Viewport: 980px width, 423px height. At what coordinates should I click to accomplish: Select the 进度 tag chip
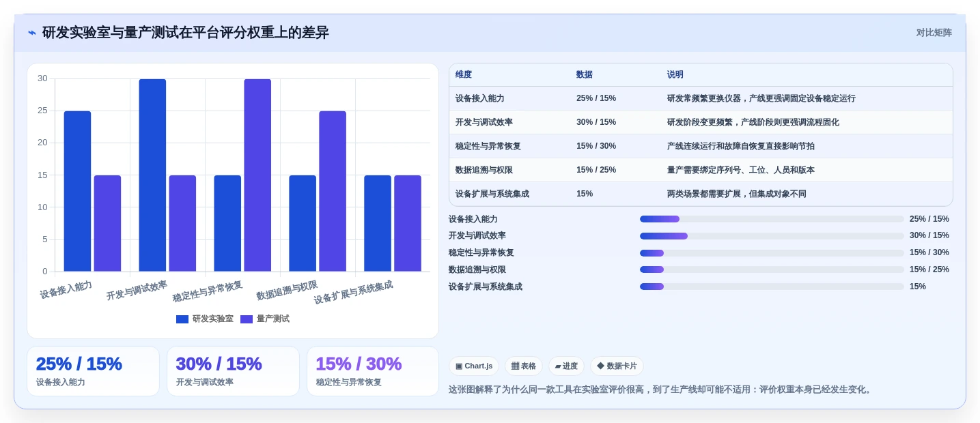[566, 366]
